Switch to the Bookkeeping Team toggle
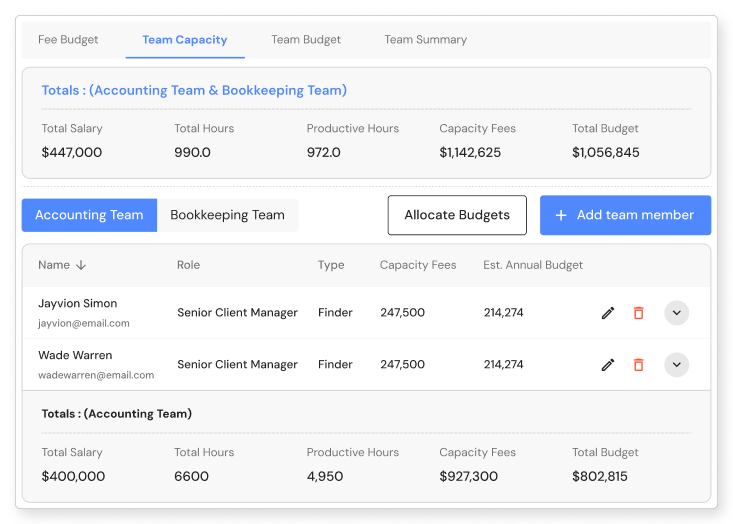Viewport: 733px width, 524px height. tap(227, 215)
